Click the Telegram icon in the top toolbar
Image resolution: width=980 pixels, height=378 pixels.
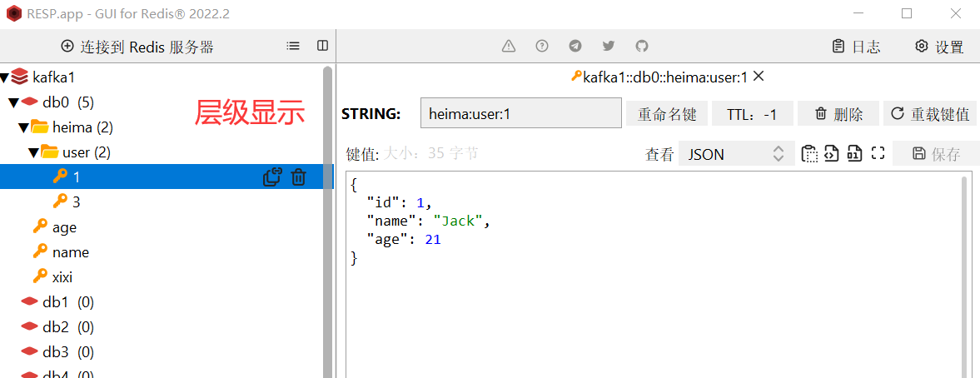(x=575, y=46)
